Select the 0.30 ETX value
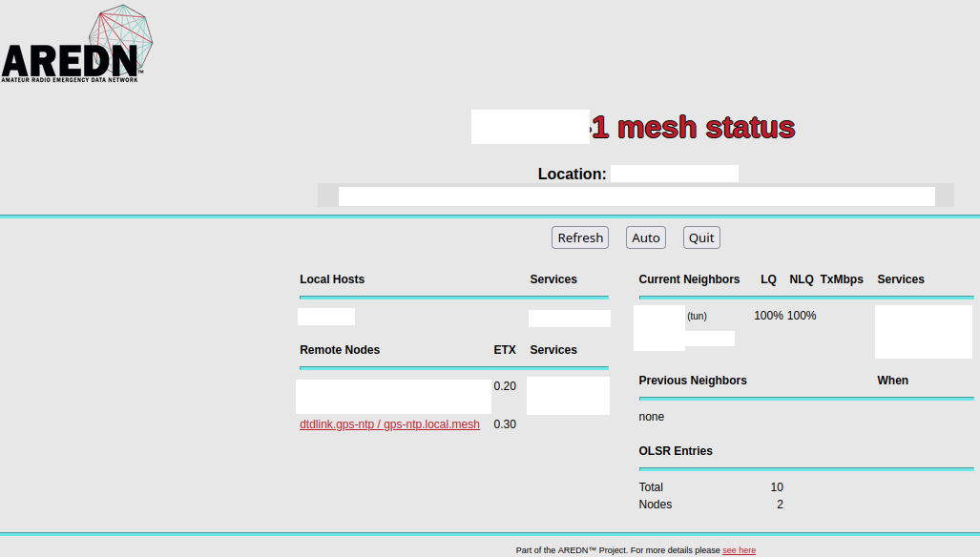The width and height of the screenshot is (980, 557). 505,424
